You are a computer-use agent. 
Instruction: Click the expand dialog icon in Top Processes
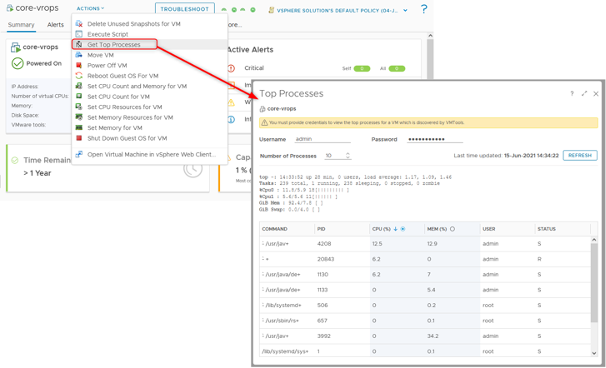[x=584, y=94]
